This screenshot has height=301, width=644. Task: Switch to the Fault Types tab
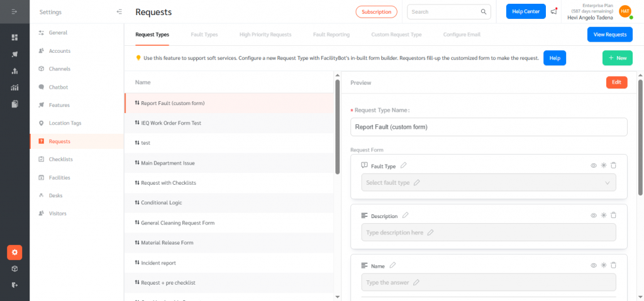click(x=204, y=35)
